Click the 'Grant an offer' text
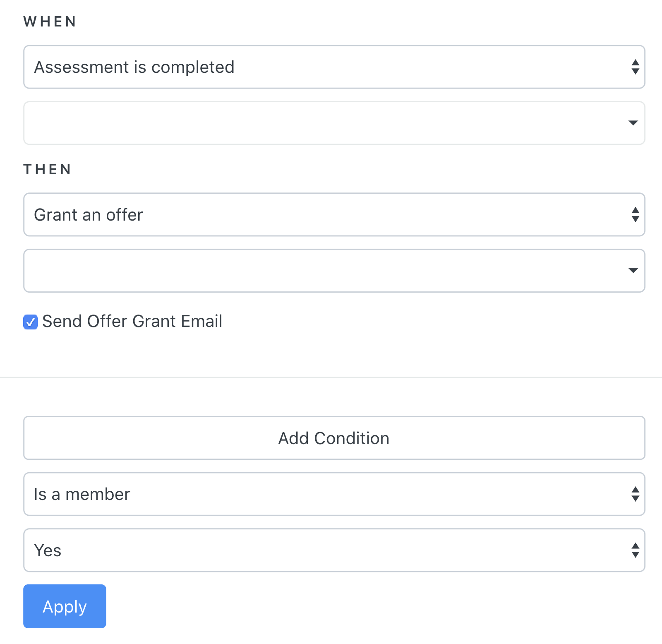The width and height of the screenshot is (662, 644). (x=89, y=215)
